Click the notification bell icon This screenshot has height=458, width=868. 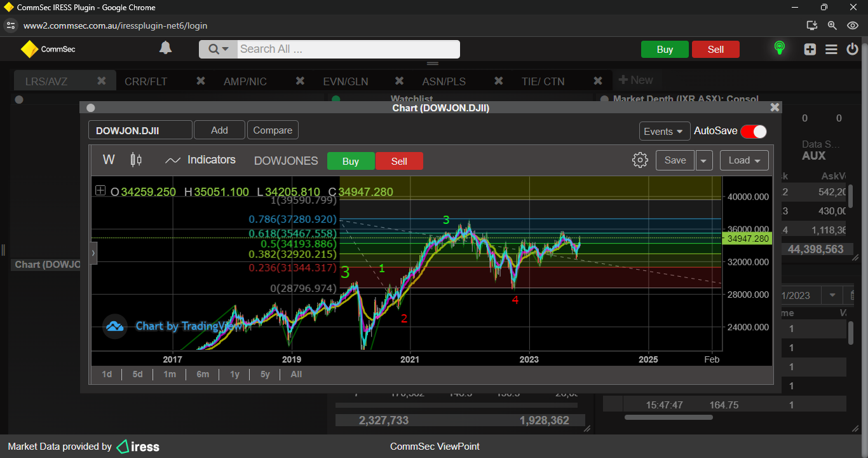click(x=165, y=48)
